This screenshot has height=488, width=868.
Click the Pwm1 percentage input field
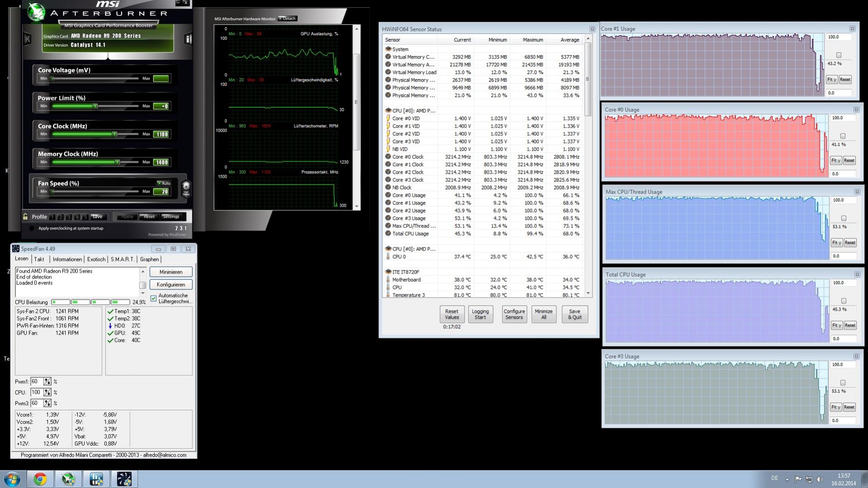tap(37, 382)
